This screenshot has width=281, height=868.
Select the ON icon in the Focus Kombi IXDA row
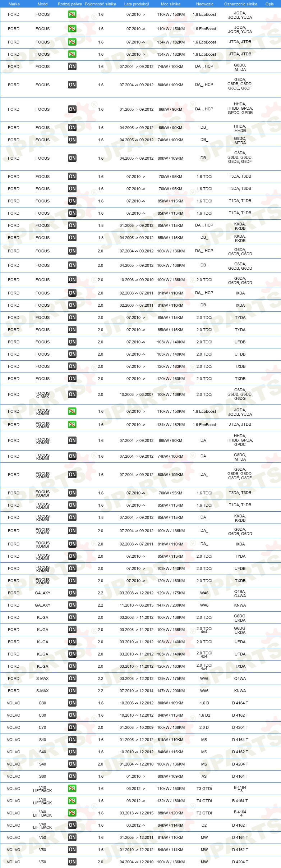pyautogui.click(x=72, y=544)
